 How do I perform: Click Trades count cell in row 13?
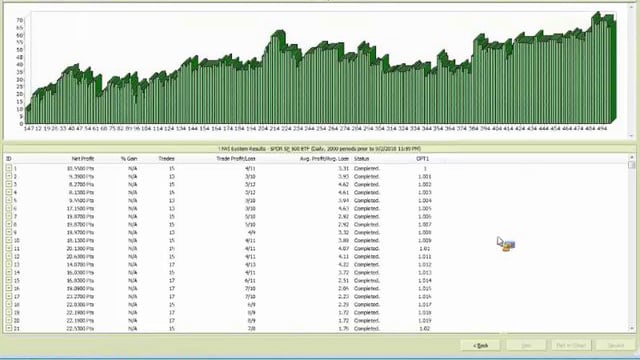coord(172,264)
